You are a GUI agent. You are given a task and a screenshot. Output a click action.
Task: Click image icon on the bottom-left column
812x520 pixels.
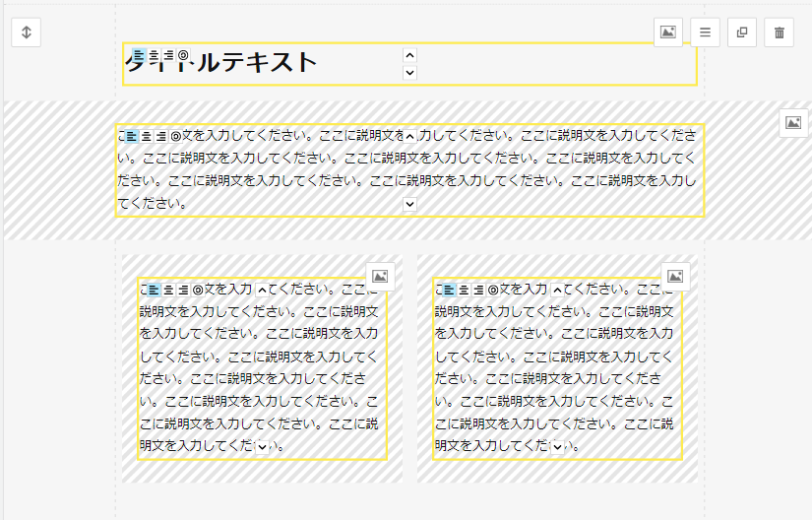(x=381, y=277)
